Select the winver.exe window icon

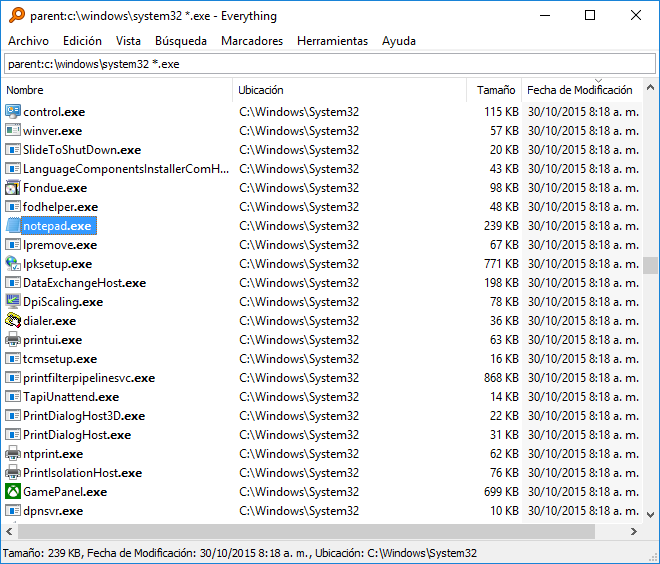point(13,130)
